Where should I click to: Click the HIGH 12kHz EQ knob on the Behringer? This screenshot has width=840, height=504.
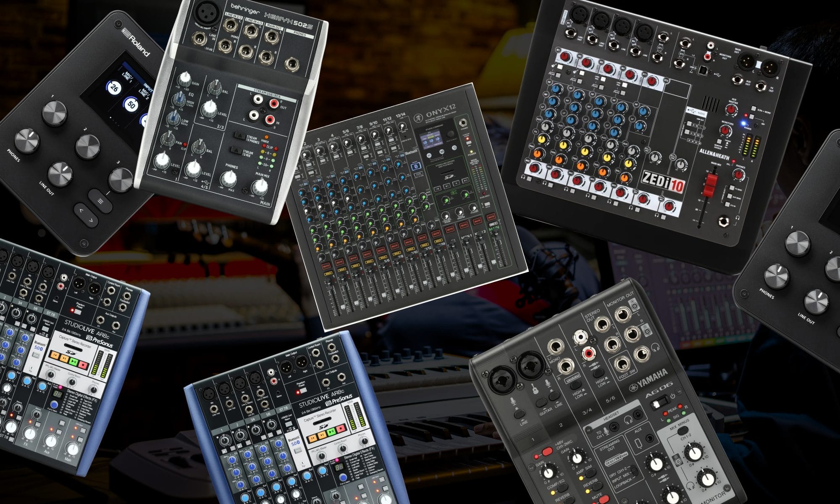(179, 100)
